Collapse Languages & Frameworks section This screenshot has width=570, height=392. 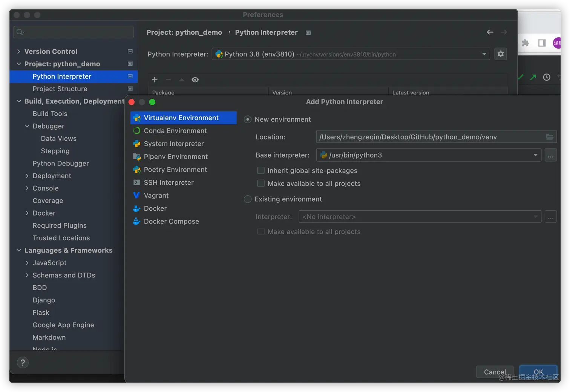click(x=18, y=250)
